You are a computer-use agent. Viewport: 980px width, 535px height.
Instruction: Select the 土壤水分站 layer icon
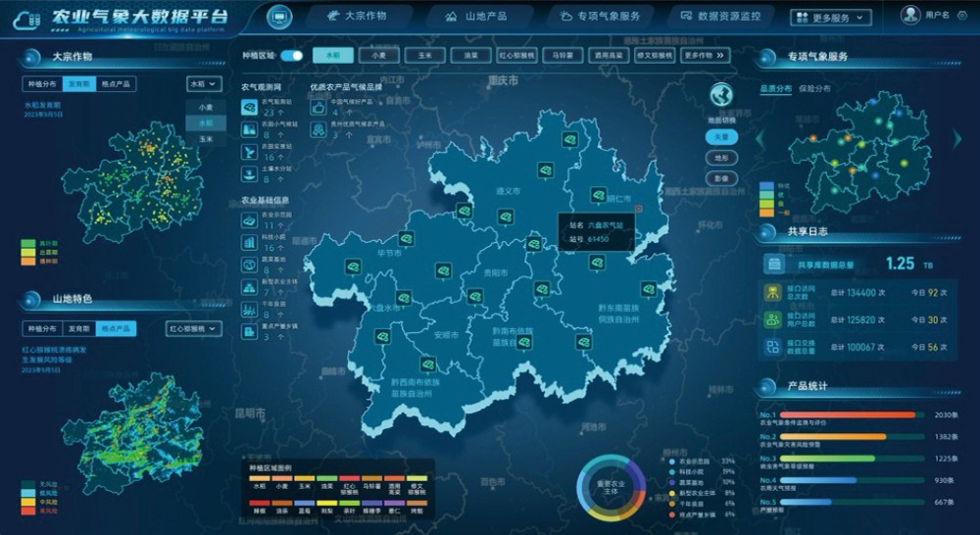pos(249,174)
